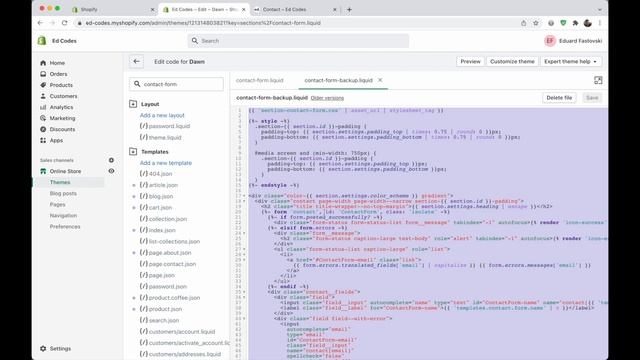Image resolution: width=640 pixels, height=360 pixels.
Task: Click the Delete file button
Action: point(559,98)
